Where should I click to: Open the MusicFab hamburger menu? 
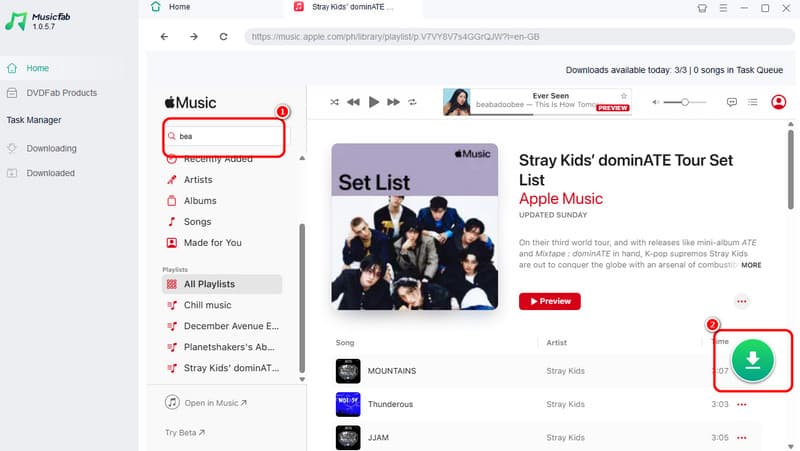click(x=723, y=8)
